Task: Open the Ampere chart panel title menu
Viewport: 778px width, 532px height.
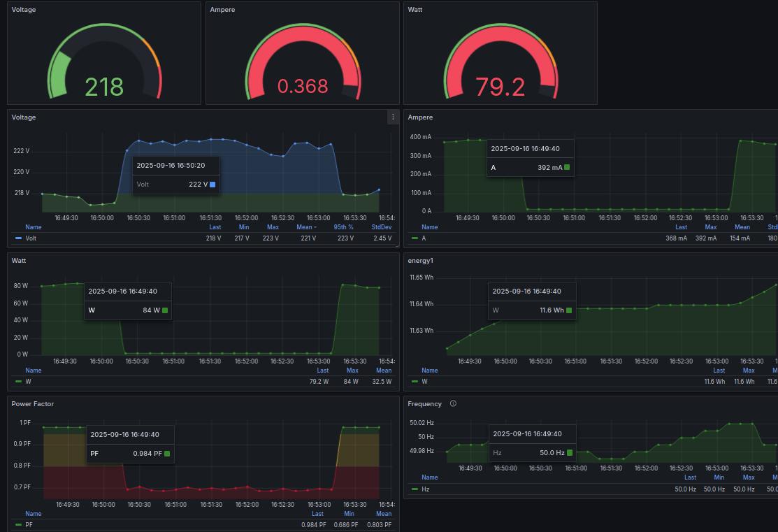Action: tap(419, 117)
